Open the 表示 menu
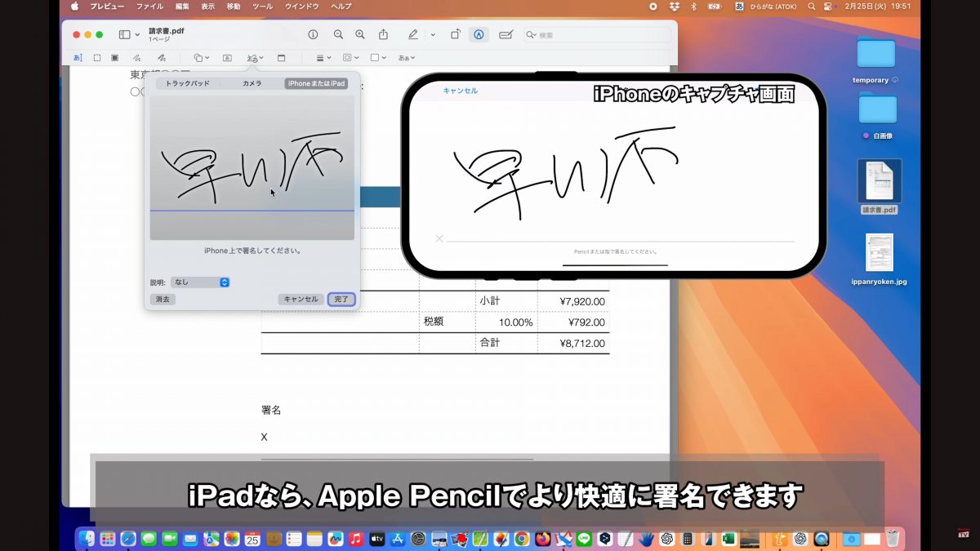The height and width of the screenshot is (551, 980). pos(207,6)
